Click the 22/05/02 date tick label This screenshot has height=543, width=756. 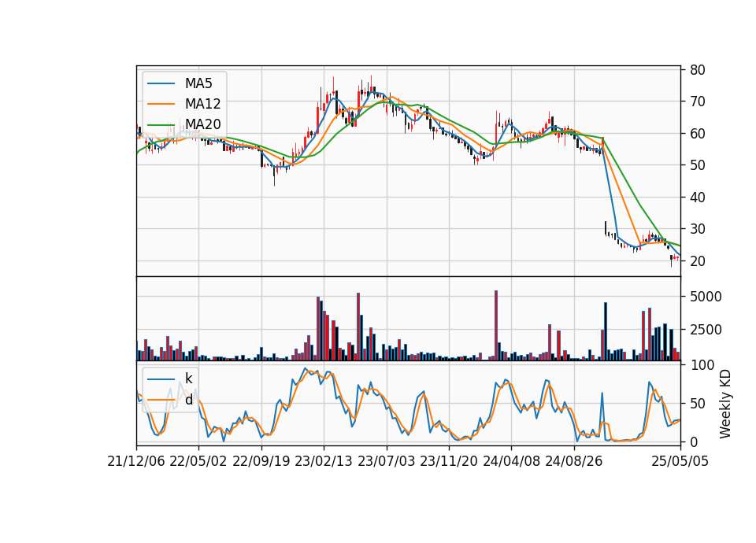coord(198,461)
